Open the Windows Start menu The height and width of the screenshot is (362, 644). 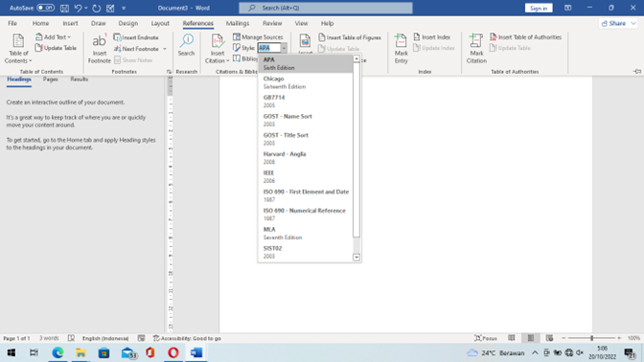pyautogui.click(x=11, y=352)
